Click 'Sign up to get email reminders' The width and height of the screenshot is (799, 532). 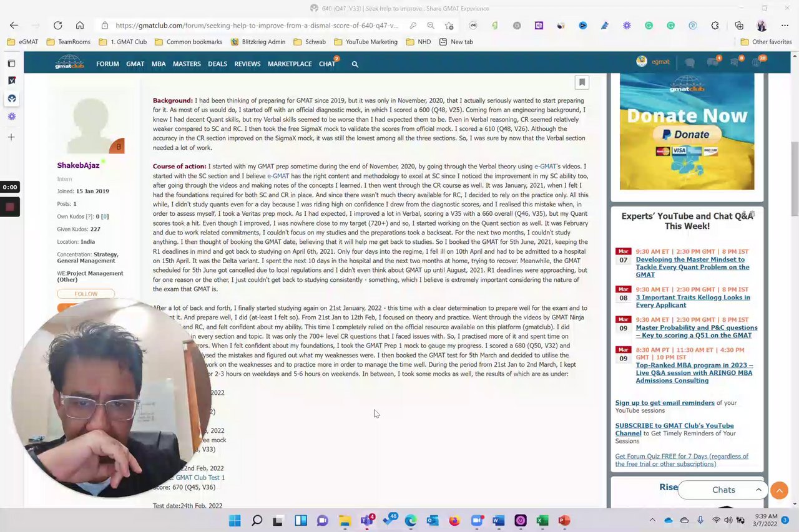(x=665, y=403)
